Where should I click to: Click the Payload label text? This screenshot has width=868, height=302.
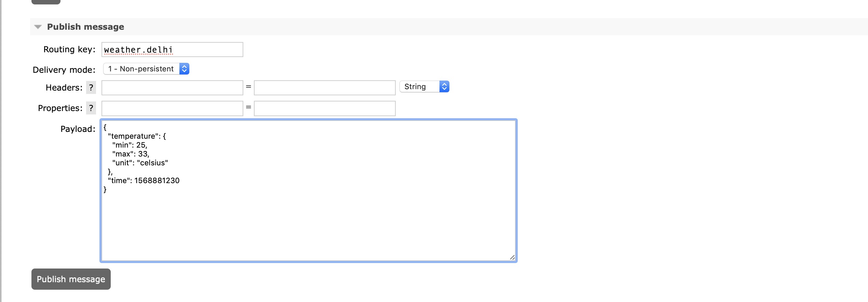pyautogui.click(x=78, y=129)
